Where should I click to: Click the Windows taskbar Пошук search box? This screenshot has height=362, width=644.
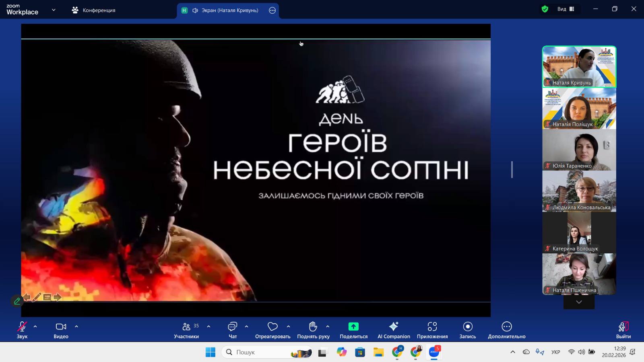coord(258,352)
